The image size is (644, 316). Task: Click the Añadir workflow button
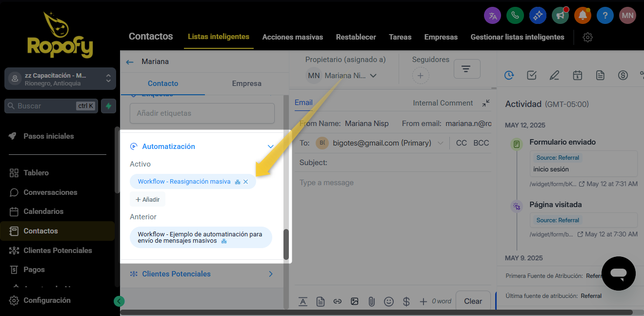[148, 199]
